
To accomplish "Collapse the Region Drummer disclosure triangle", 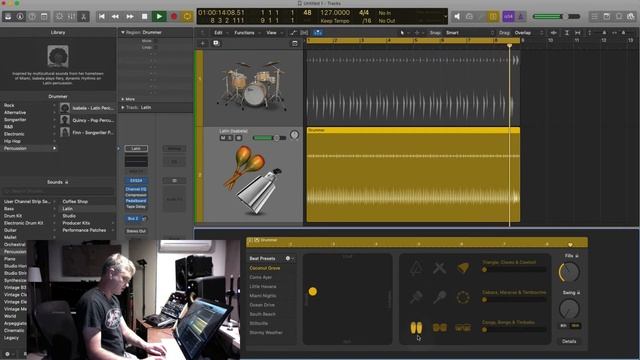I will [x=122, y=32].
